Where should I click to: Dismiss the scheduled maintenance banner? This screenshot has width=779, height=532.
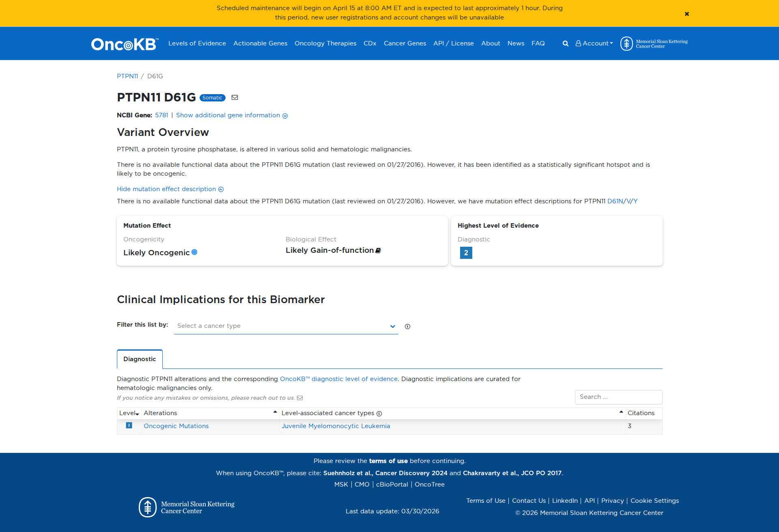click(687, 13)
